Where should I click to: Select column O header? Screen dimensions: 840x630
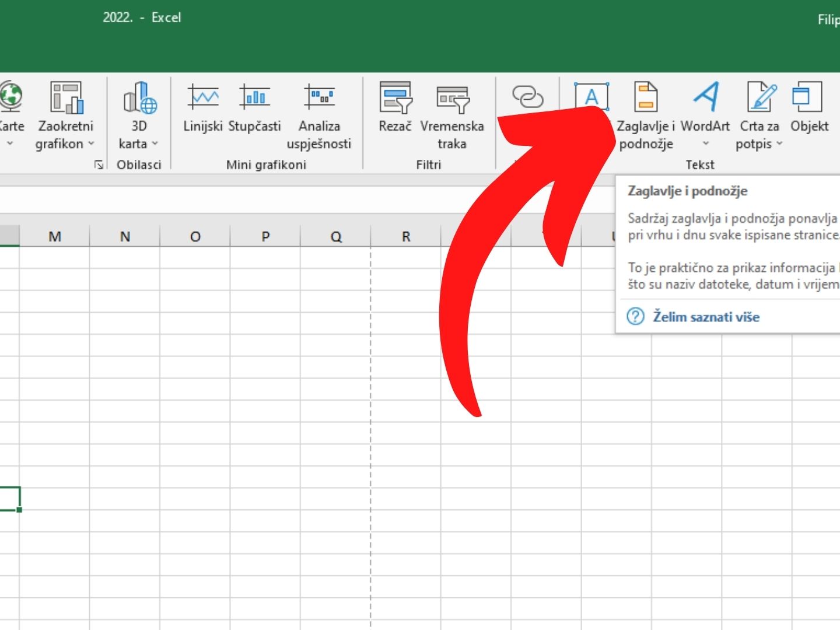tap(195, 236)
